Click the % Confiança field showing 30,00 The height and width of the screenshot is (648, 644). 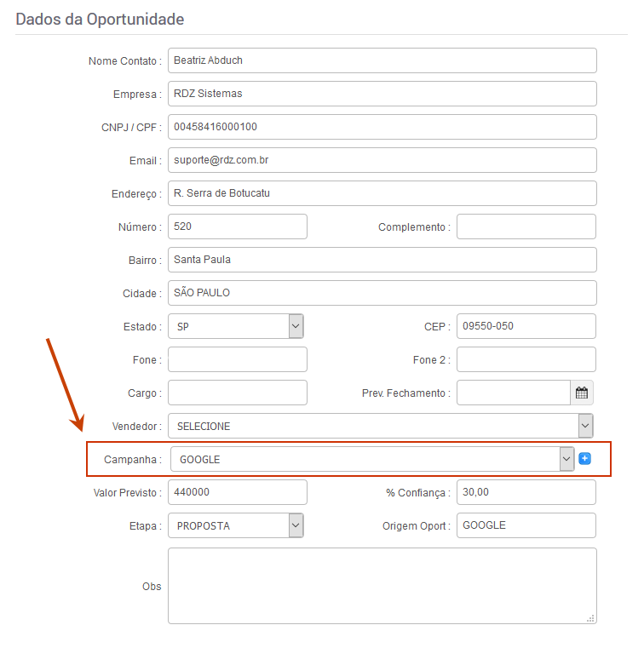(526, 492)
